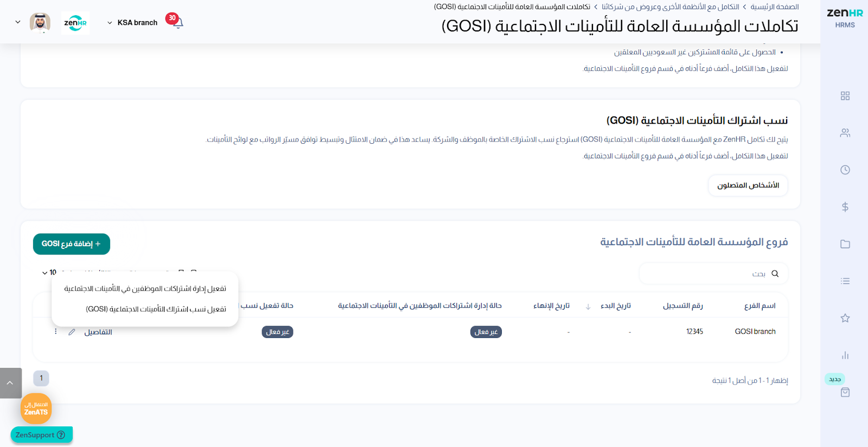Click the pencil edit icon for GOSI branch

tap(72, 332)
